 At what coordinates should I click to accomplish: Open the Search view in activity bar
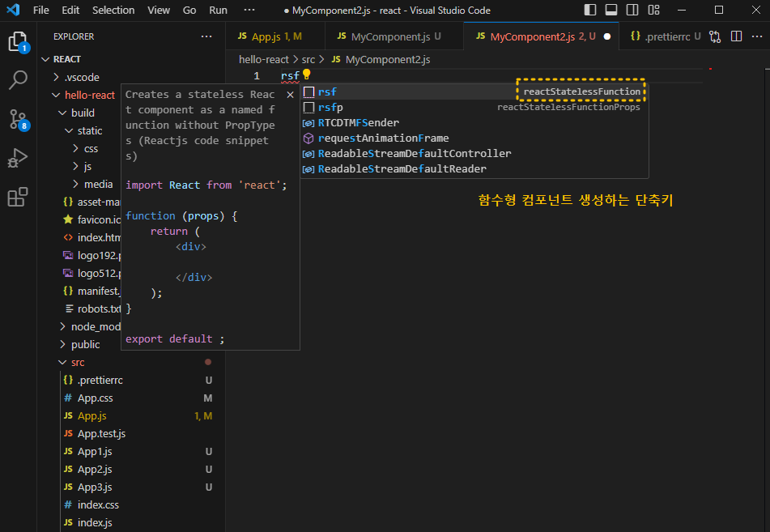(18, 80)
